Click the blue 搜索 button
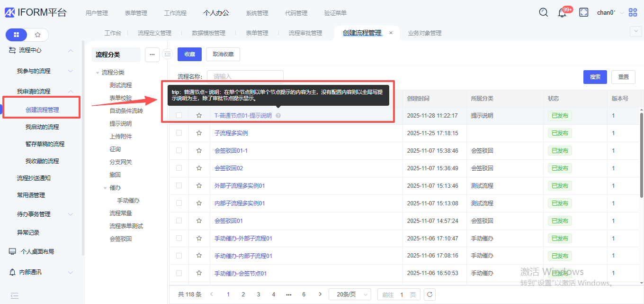This screenshot has height=304, width=644. (x=595, y=77)
